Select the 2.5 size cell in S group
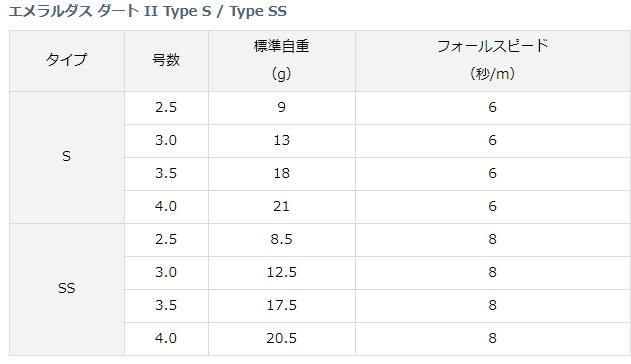 click(166, 108)
